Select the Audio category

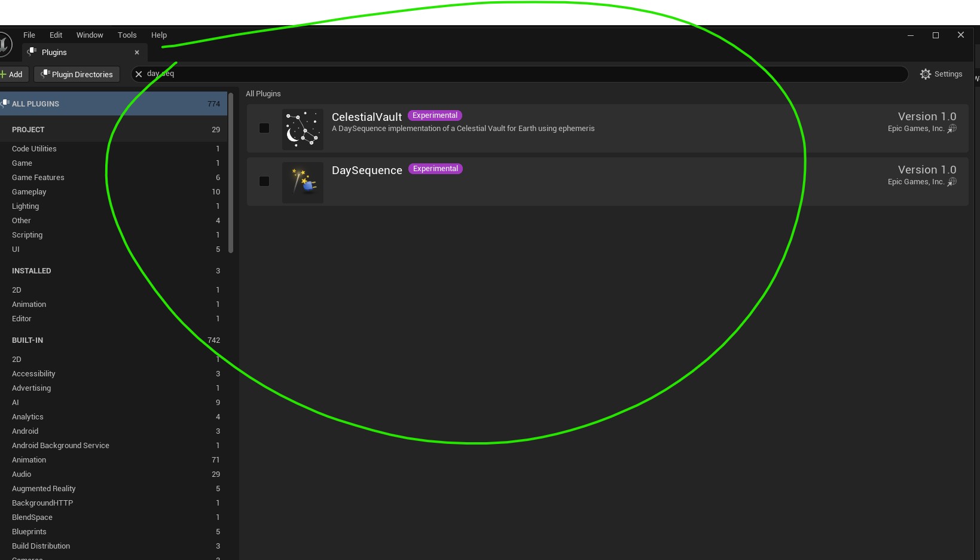point(114,474)
